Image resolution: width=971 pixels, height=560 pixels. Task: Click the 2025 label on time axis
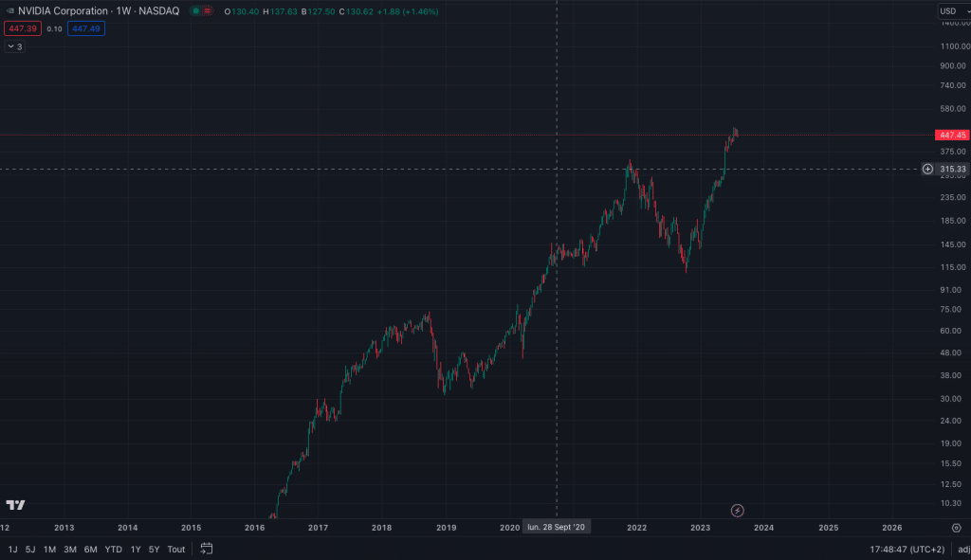point(829,528)
